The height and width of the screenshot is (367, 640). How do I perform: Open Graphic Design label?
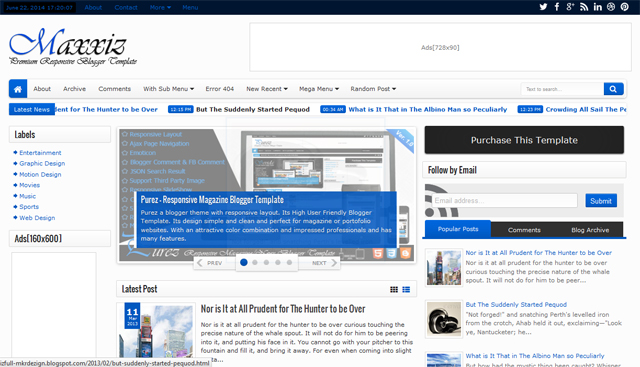pos(42,163)
